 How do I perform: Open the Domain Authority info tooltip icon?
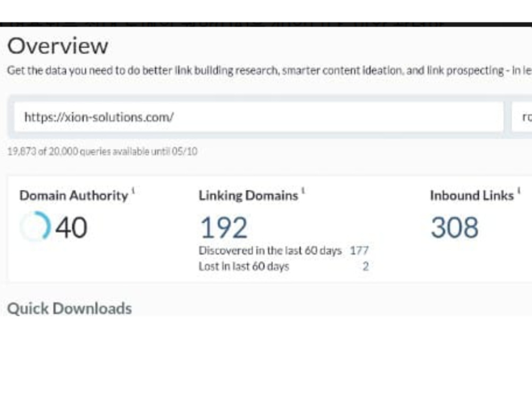(x=134, y=190)
